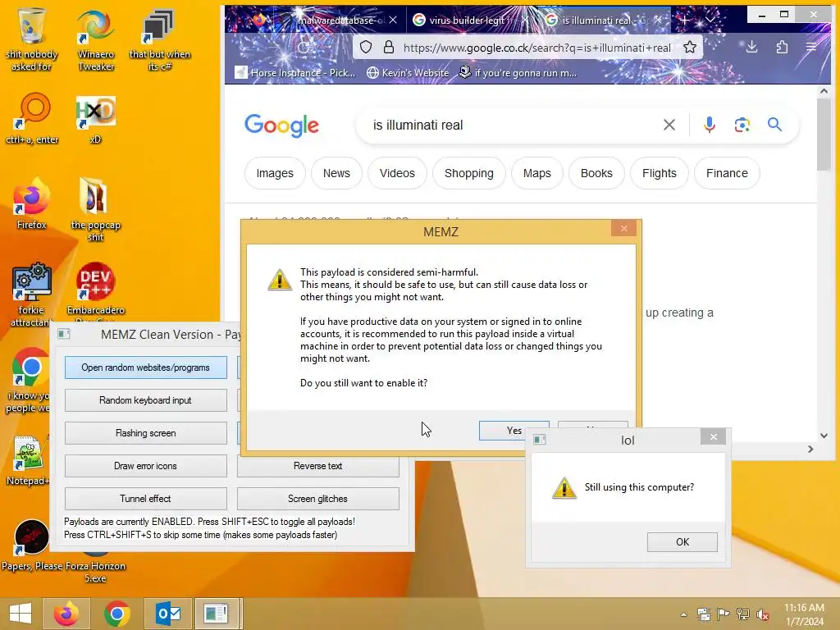The width and height of the screenshot is (840, 630).
Task: Click the Windows Start button
Action: pos(21,614)
